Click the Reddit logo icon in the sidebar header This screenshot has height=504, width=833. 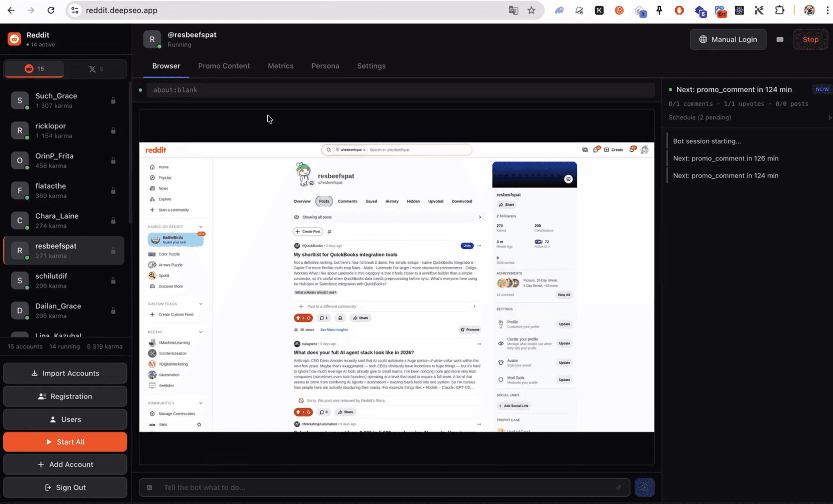(x=13, y=39)
